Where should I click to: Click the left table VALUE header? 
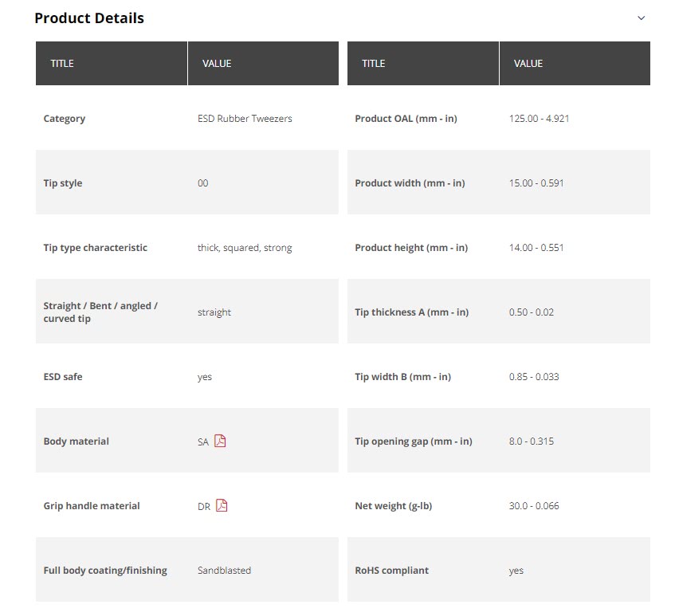[x=217, y=64]
